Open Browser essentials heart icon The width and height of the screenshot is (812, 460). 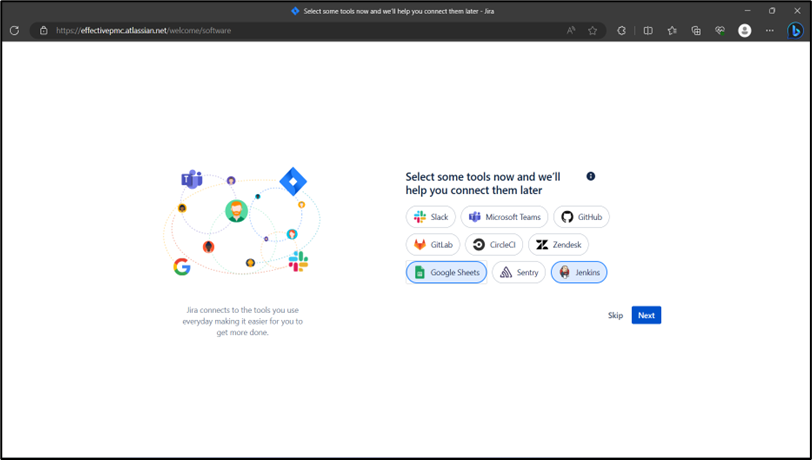[720, 31]
